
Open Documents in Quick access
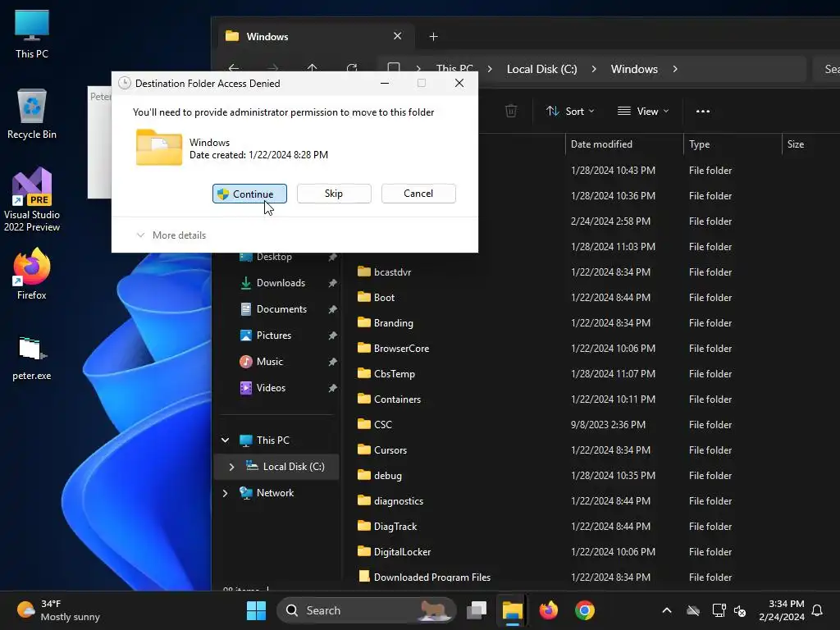tap(281, 309)
